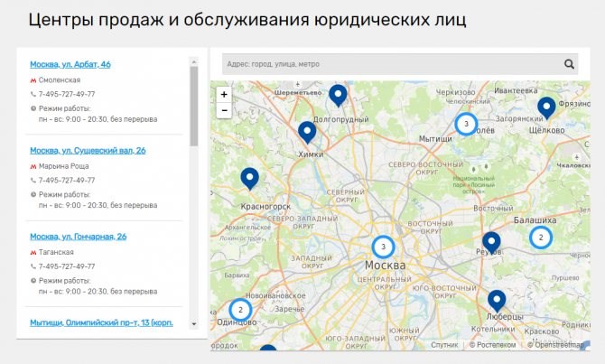Click the address search input field
This screenshot has width=605, height=364.
pos(400,64)
